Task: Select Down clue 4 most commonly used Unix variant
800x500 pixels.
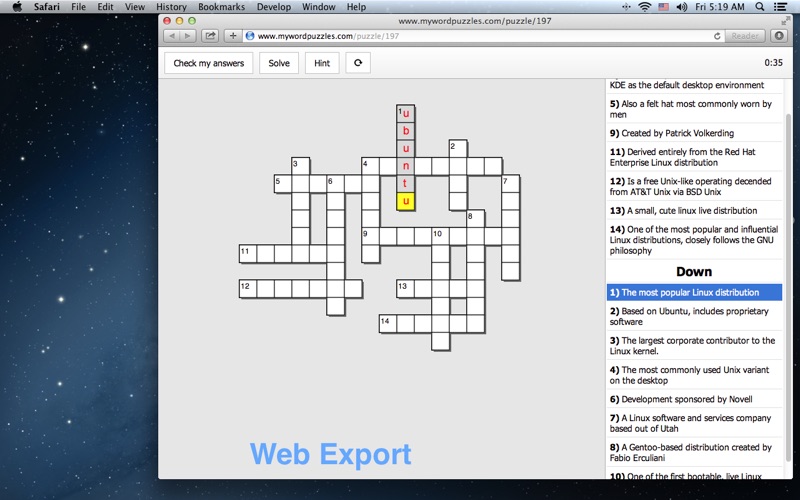Action: [x=694, y=375]
